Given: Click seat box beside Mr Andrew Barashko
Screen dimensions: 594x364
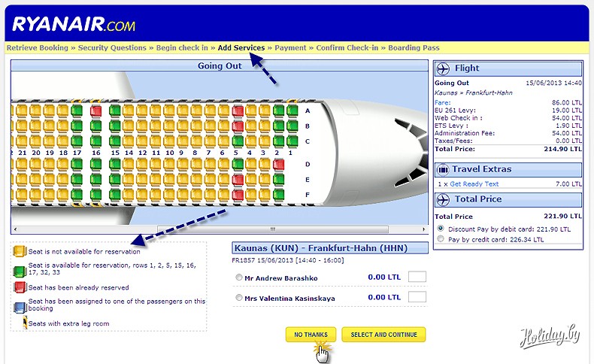Looking at the screenshot, I should [417, 277].
